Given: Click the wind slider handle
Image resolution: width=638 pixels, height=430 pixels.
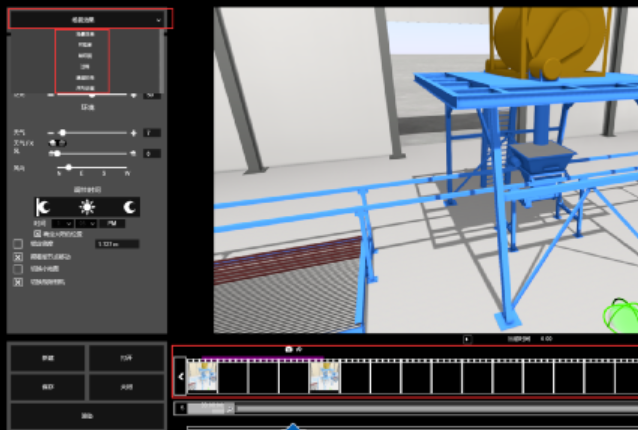Looking at the screenshot, I should click(x=57, y=153).
